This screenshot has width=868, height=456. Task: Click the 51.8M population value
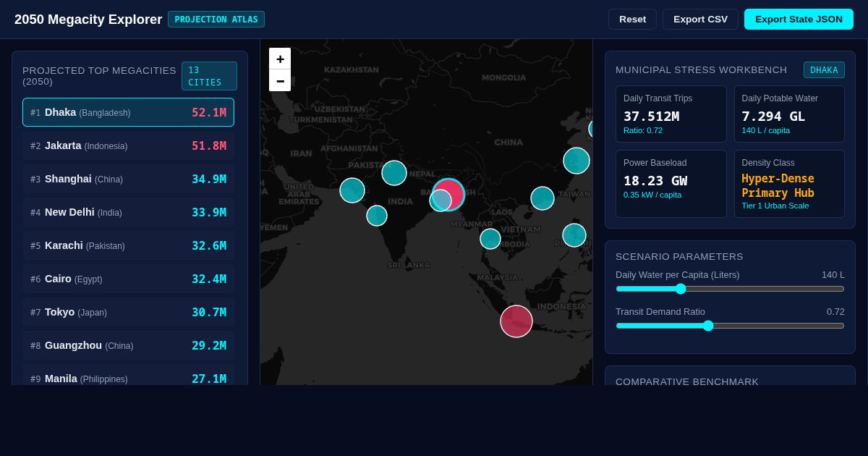pos(209,145)
